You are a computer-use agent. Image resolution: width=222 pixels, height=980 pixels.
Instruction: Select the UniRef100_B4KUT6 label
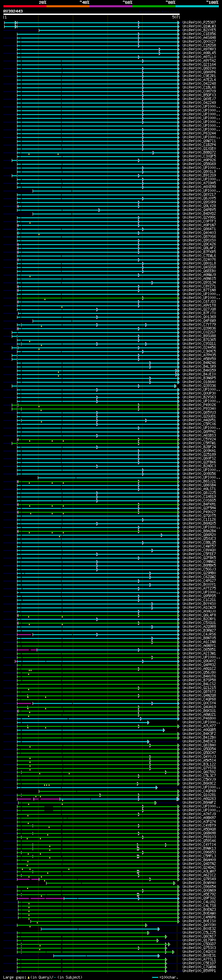point(199,677)
